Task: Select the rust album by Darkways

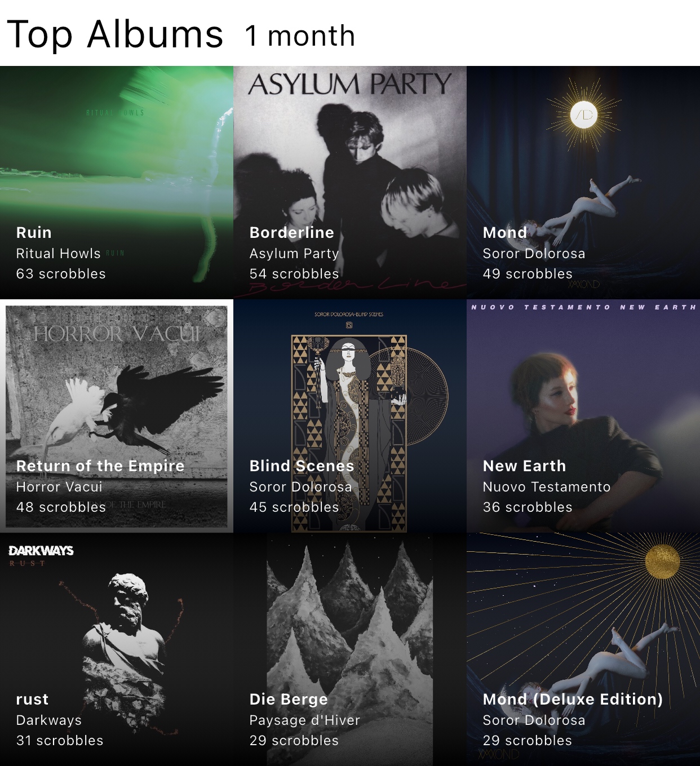Action: [x=117, y=649]
